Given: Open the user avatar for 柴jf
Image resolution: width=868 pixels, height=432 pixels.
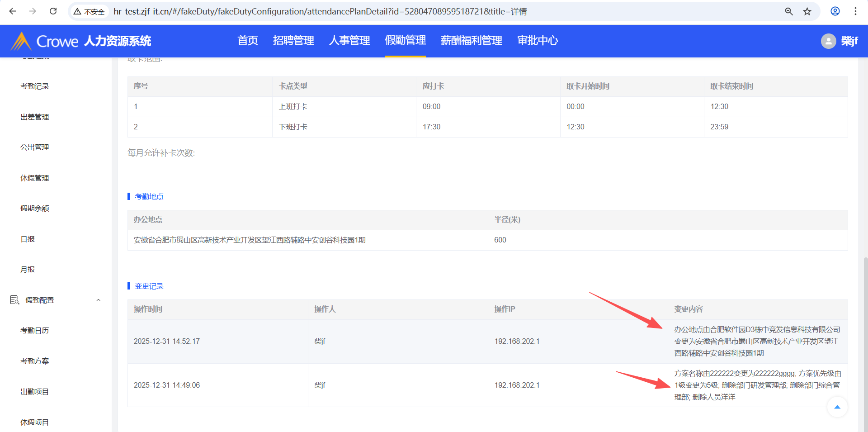Looking at the screenshot, I should coord(828,41).
